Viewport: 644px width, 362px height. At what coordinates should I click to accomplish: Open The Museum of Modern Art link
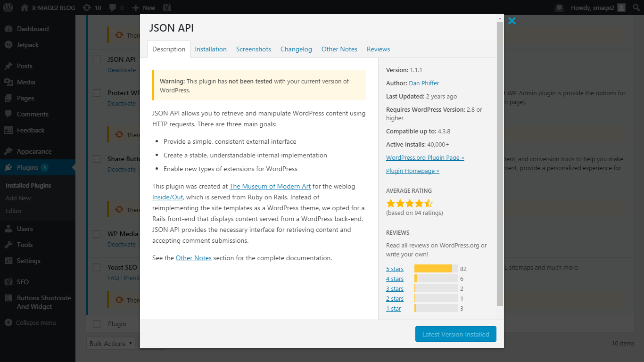click(x=270, y=186)
